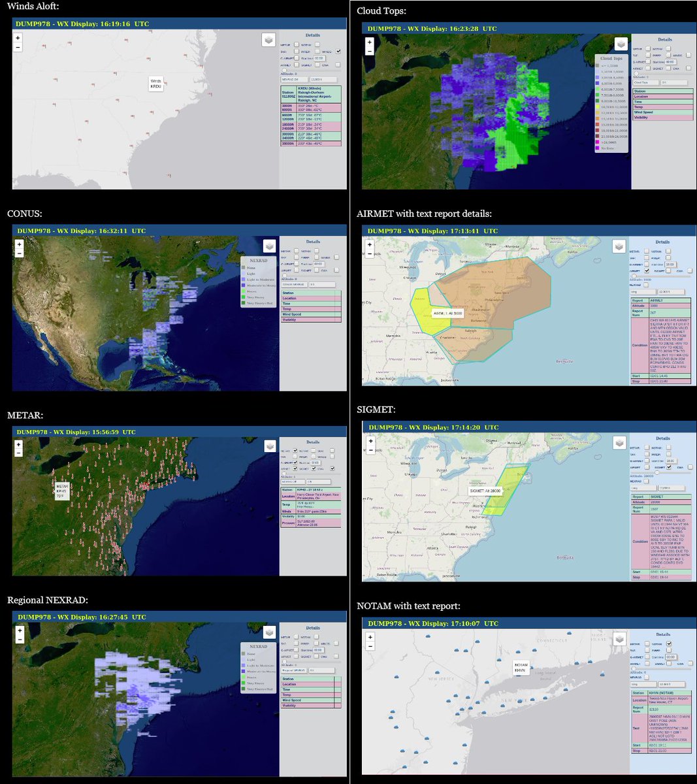Uncheck WINDS checkbox in Winds Aloft panel
This screenshot has height=784, width=697.
[338, 51]
